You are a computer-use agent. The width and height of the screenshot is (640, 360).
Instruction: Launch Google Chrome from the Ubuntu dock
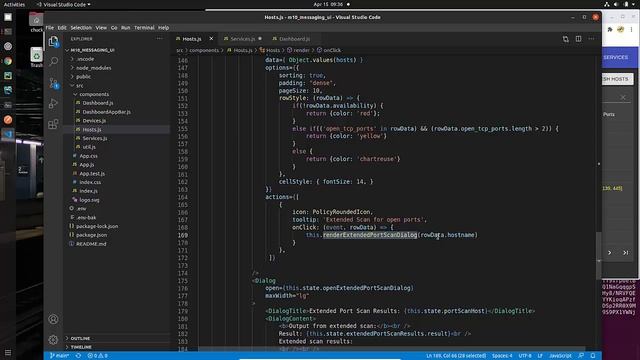point(8,61)
